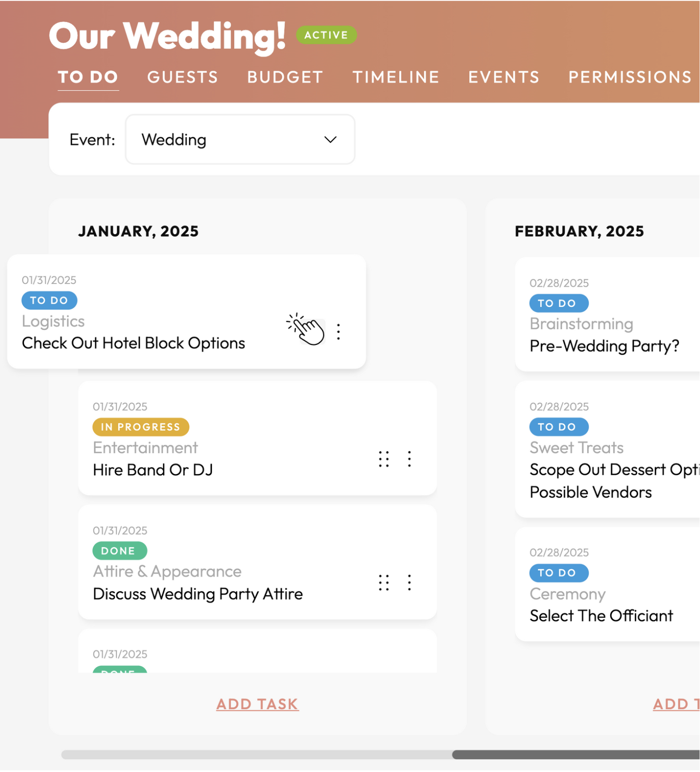Click the horizontal scrollbar thumb
Image resolution: width=700 pixels, height=772 pixels.
[x=575, y=754]
